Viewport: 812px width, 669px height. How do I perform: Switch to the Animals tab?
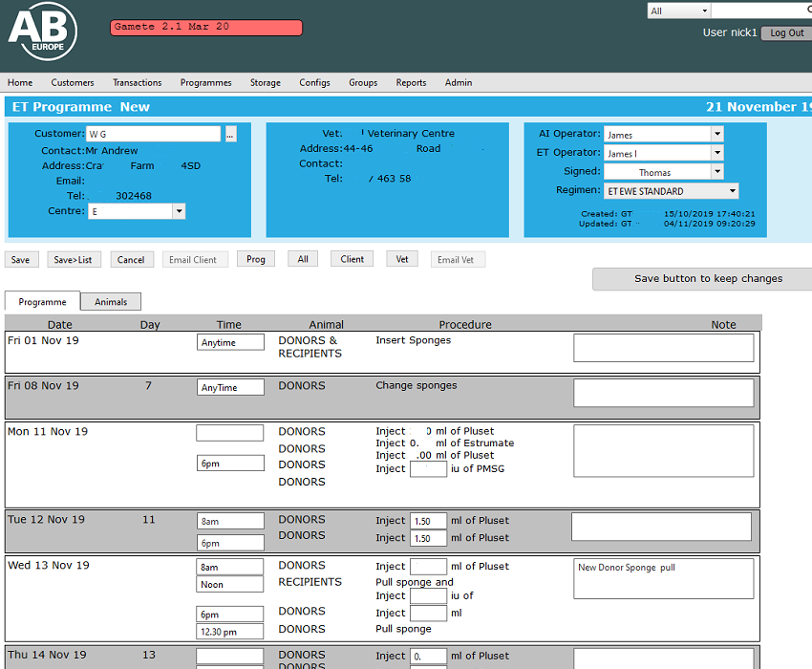[x=111, y=302]
